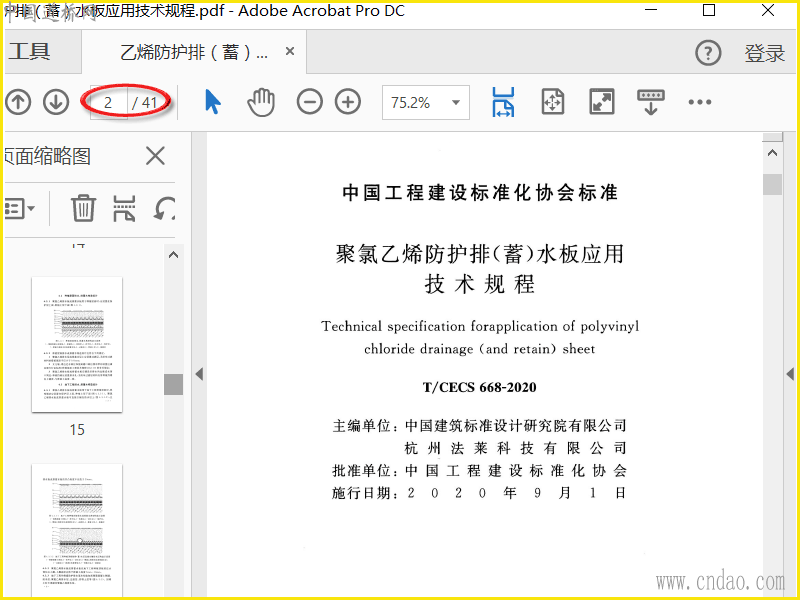Viewport: 800px width, 600px height.
Task: Click the T/CECS 668-2020 standard number
Action: pos(480,387)
